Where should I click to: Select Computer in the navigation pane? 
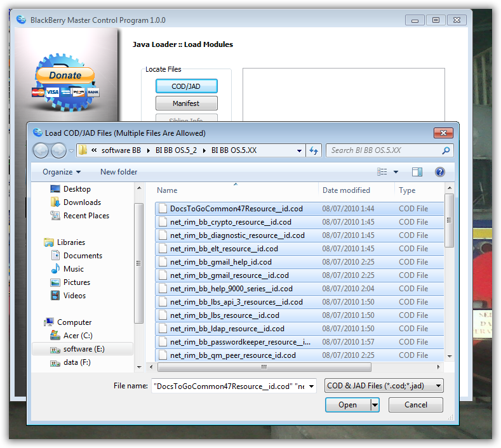[x=74, y=322]
